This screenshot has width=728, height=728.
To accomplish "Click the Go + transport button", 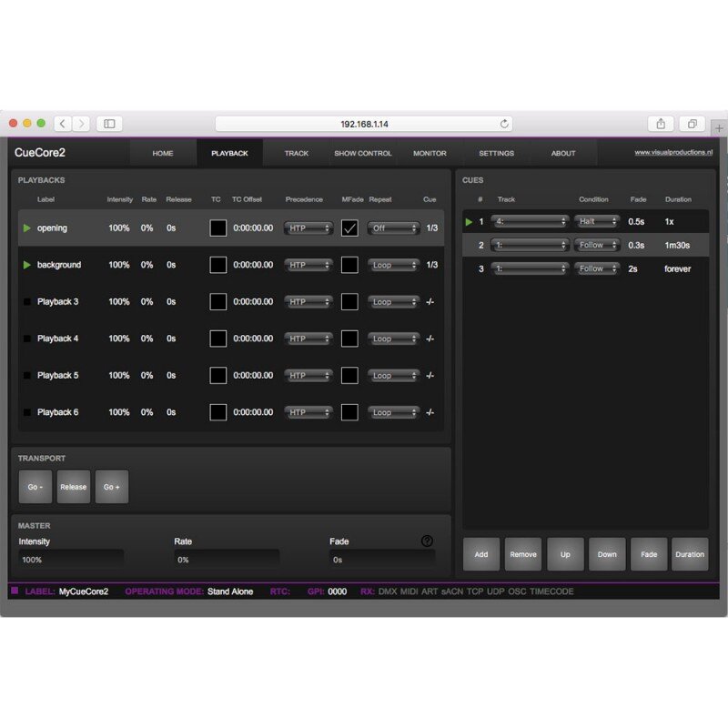I will [x=112, y=487].
